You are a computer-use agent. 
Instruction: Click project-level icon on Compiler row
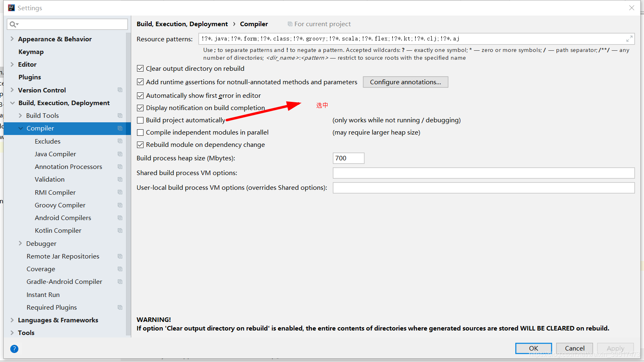click(120, 128)
